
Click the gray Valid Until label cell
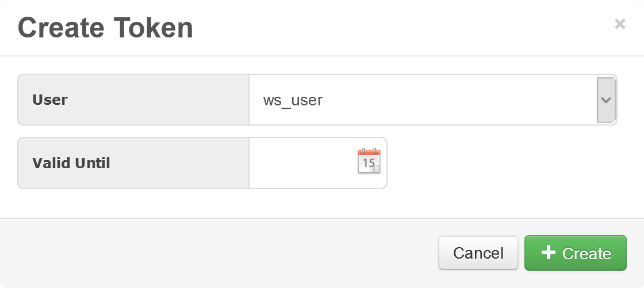pyautogui.click(x=133, y=163)
